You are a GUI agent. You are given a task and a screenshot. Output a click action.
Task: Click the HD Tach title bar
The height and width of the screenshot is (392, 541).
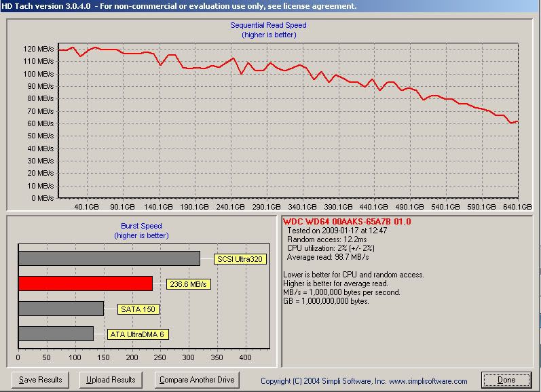tap(179, 6)
